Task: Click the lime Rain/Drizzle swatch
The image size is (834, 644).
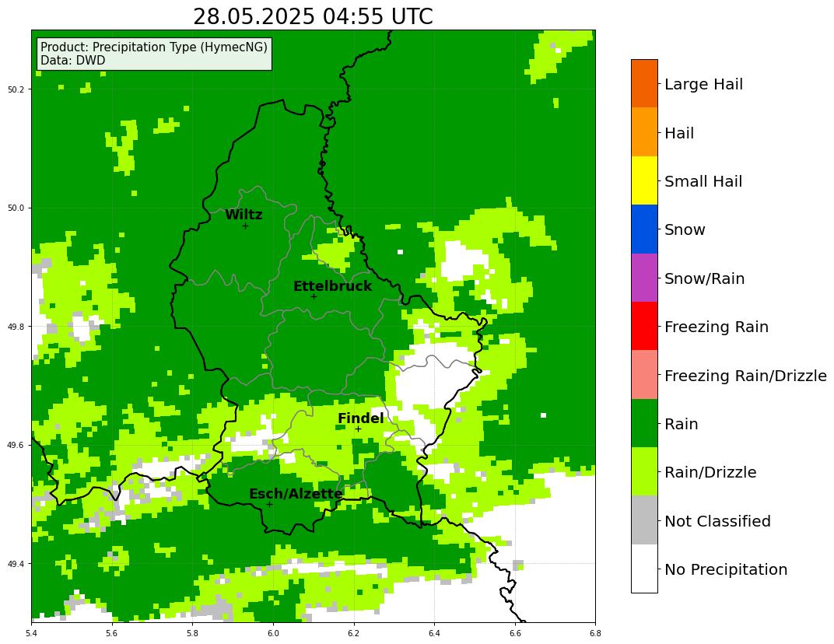Action: [x=644, y=471]
